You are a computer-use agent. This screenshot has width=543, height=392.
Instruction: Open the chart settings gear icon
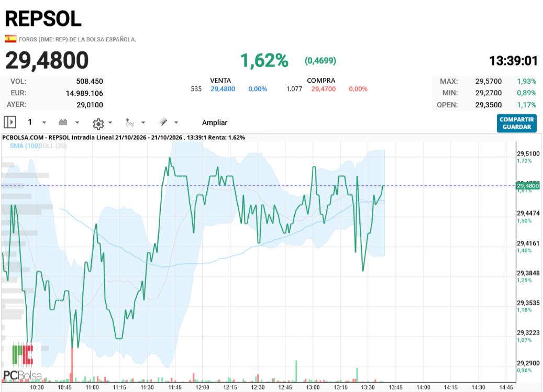click(x=98, y=123)
